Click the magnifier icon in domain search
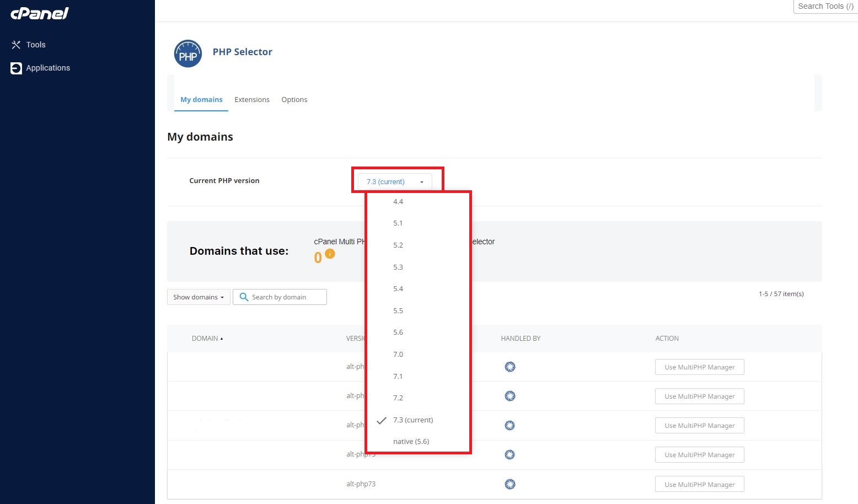The height and width of the screenshot is (504, 858). coord(244,297)
